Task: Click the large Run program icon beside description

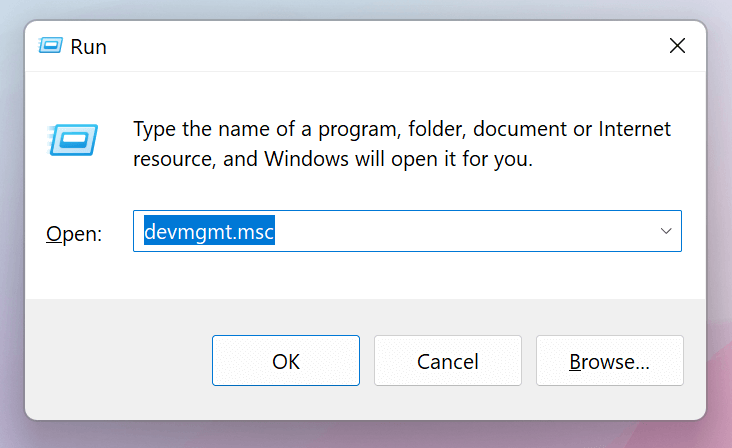Action: coord(72,140)
